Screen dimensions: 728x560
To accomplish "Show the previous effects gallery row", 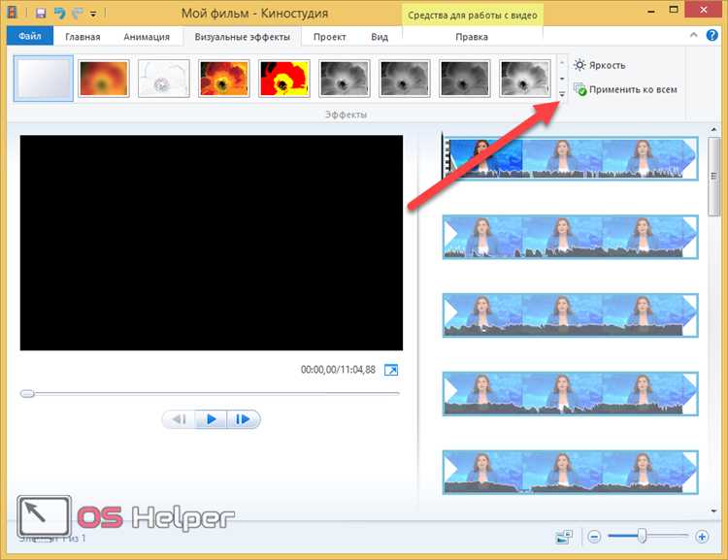I will 562,62.
